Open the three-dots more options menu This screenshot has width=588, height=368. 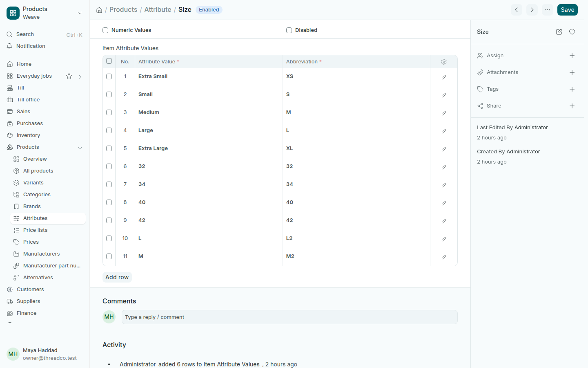coord(548,10)
